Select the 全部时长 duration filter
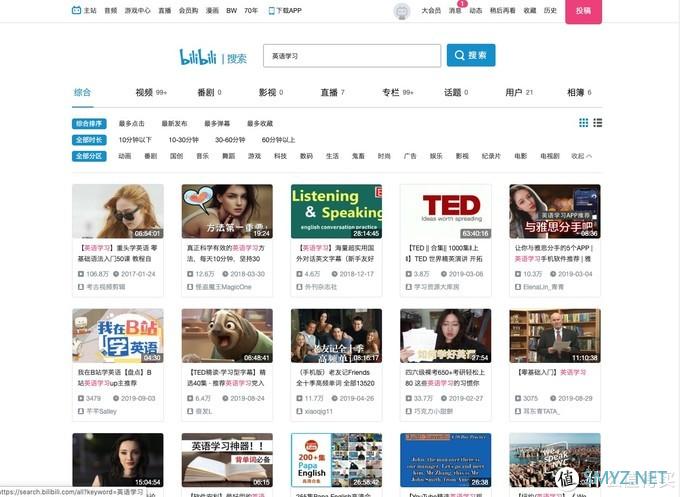Screen dimensions: 680x497 (89, 140)
